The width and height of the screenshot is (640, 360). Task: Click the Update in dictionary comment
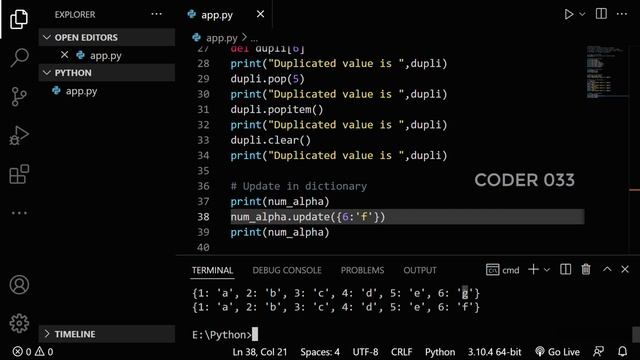click(x=298, y=186)
